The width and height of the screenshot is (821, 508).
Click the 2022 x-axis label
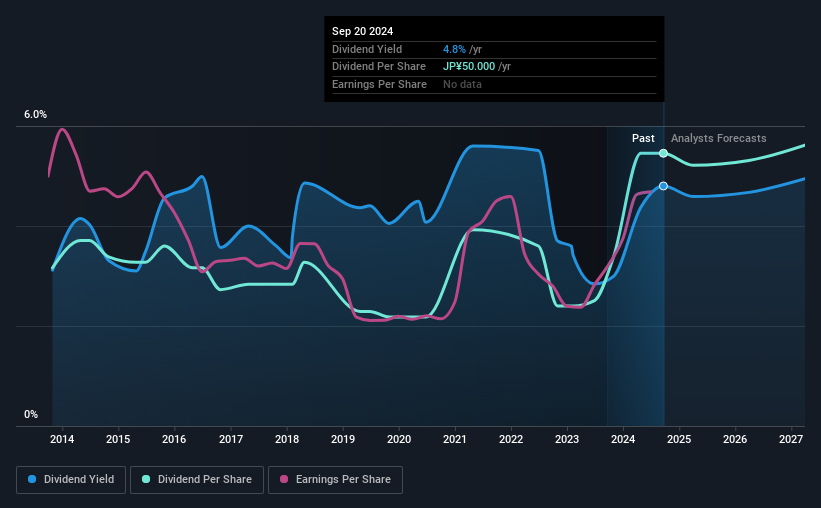[x=511, y=439]
